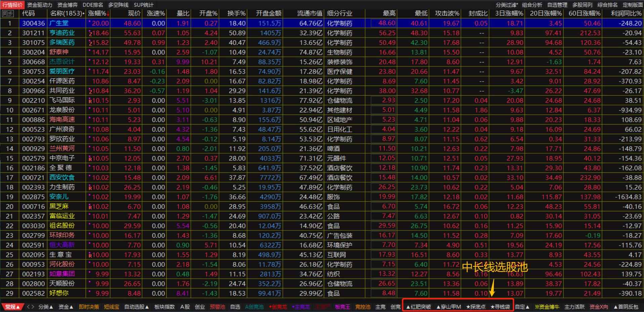This screenshot has width=644, height=312.
Task: Select the 主竞 bottom tab
Action: [380, 307]
